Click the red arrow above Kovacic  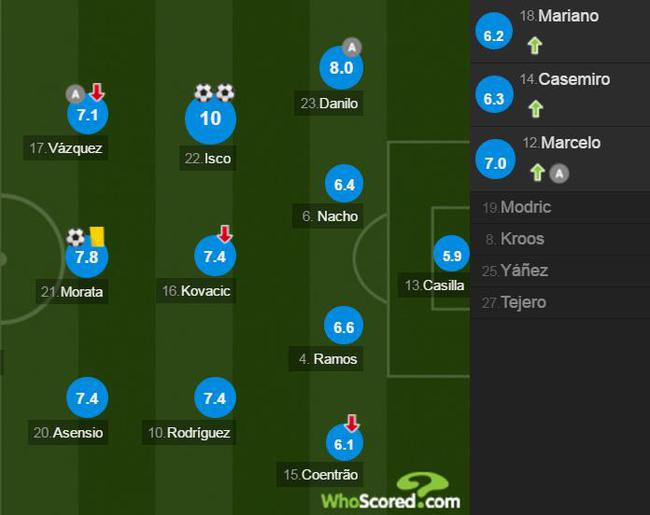[225, 234]
